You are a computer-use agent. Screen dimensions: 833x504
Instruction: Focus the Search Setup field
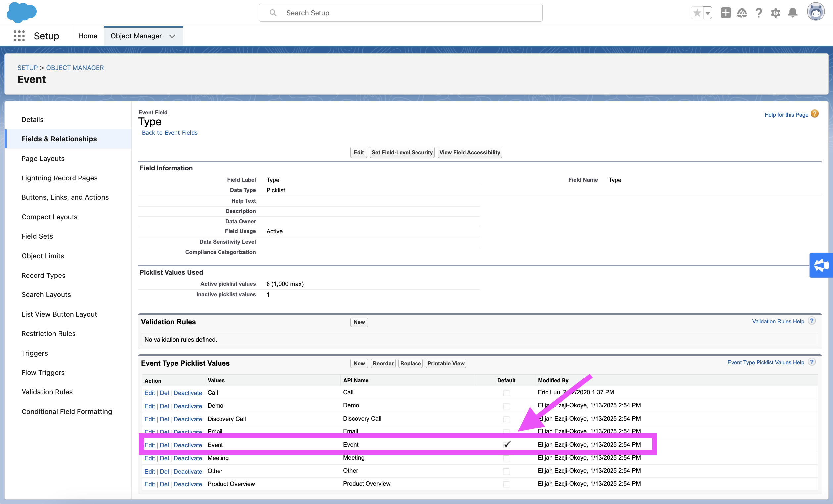coord(400,13)
